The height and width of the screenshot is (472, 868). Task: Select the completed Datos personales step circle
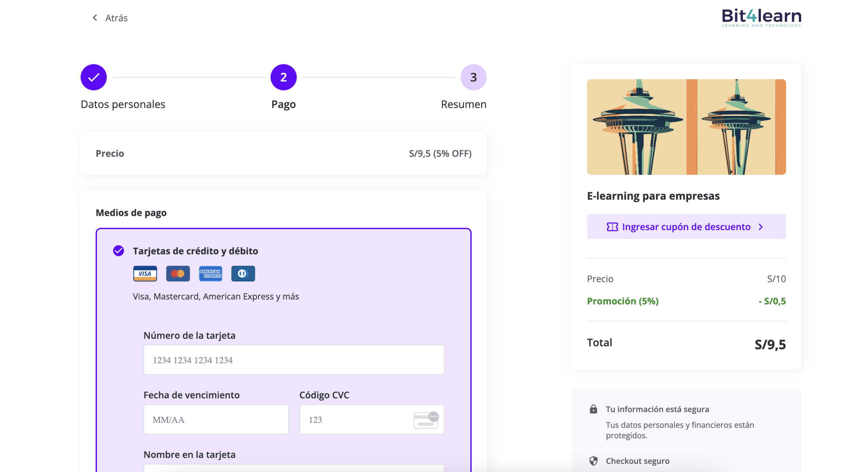coord(94,77)
